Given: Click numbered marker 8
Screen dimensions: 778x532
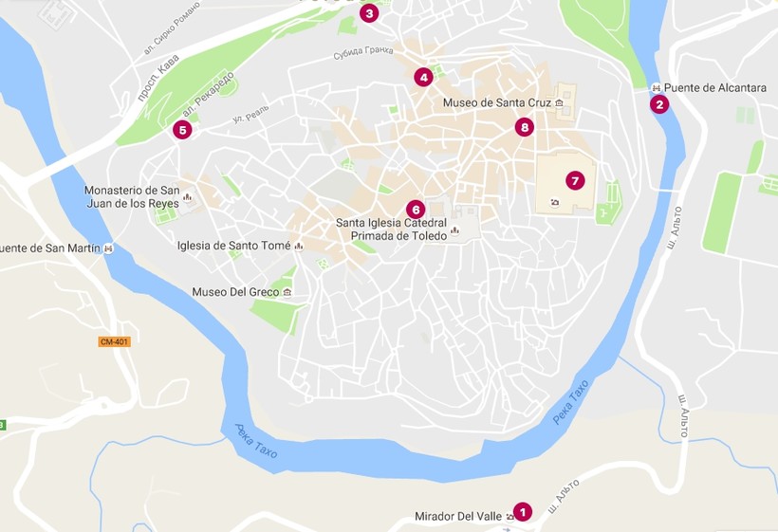Looking at the screenshot, I should (x=525, y=127).
